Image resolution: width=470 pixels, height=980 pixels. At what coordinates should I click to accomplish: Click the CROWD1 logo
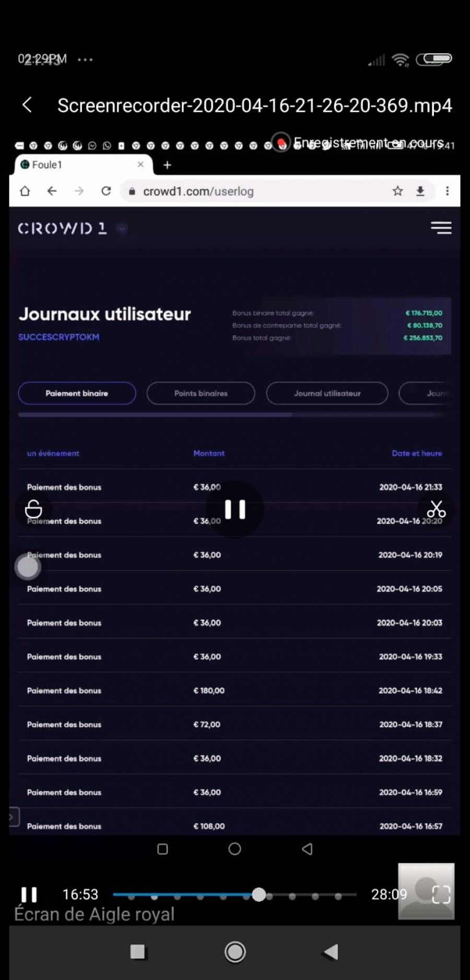[x=62, y=228]
